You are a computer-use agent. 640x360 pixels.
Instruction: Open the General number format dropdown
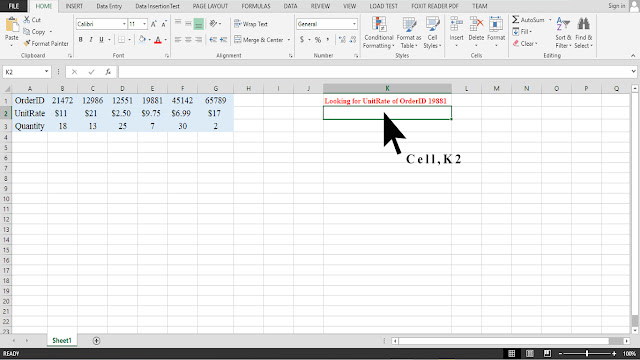(x=354, y=24)
